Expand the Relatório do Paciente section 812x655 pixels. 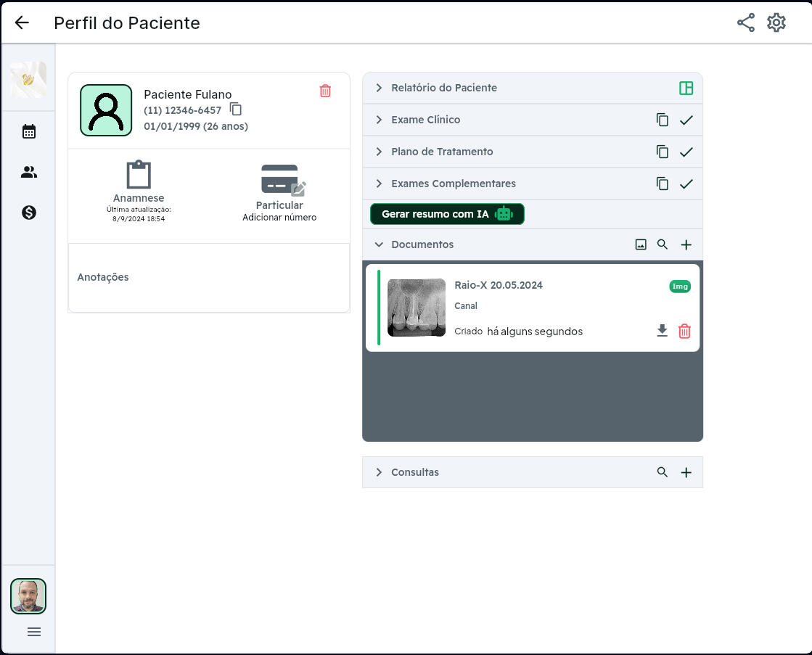pyautogui.click(x=378, y=88)
